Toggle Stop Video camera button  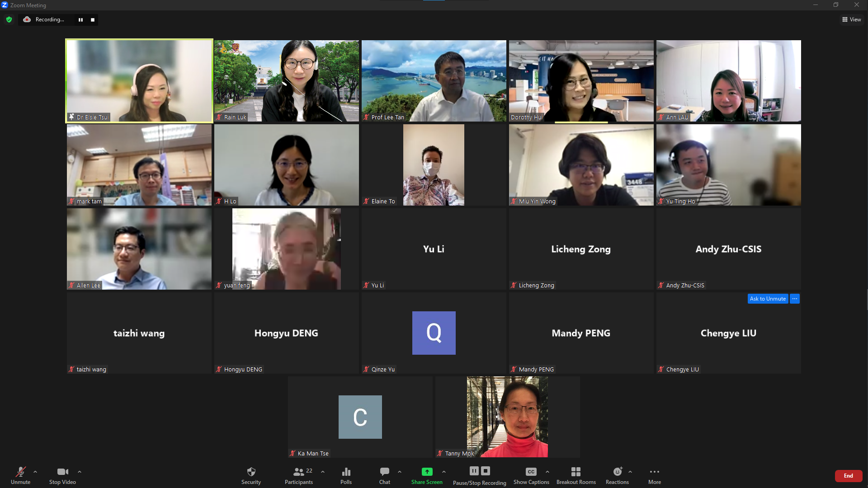pyautogui.click(x=62, y=472)
